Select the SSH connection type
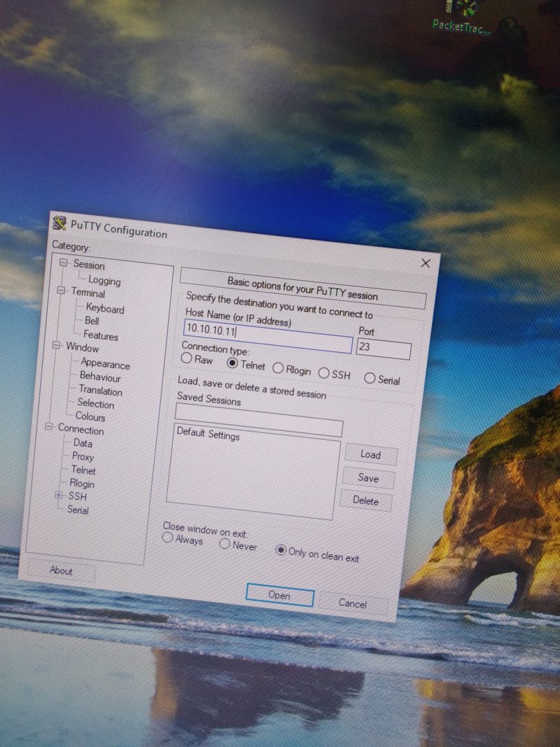Viewport: 560px width, 747px height. pos(324,373)
